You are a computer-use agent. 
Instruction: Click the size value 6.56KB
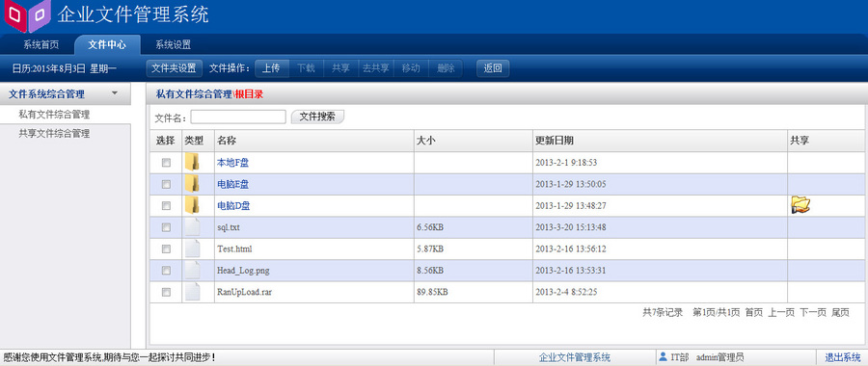tap(430, 227)
